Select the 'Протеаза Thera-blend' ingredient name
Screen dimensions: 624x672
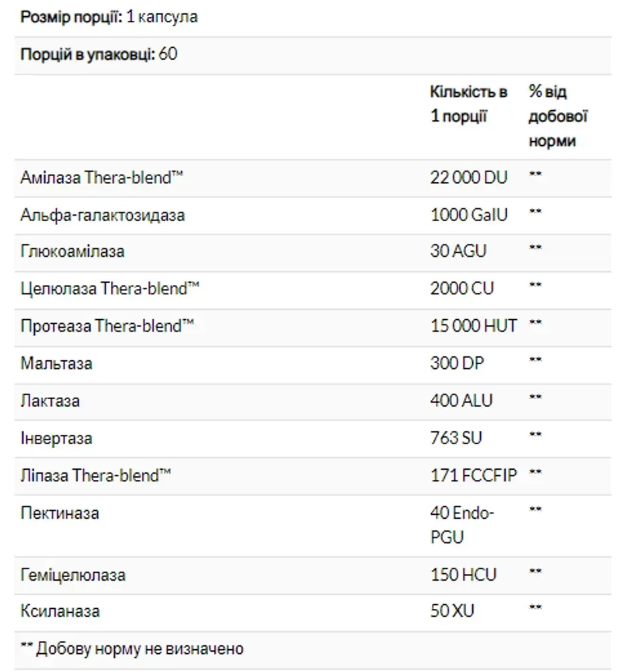click(x=107, y=326)
